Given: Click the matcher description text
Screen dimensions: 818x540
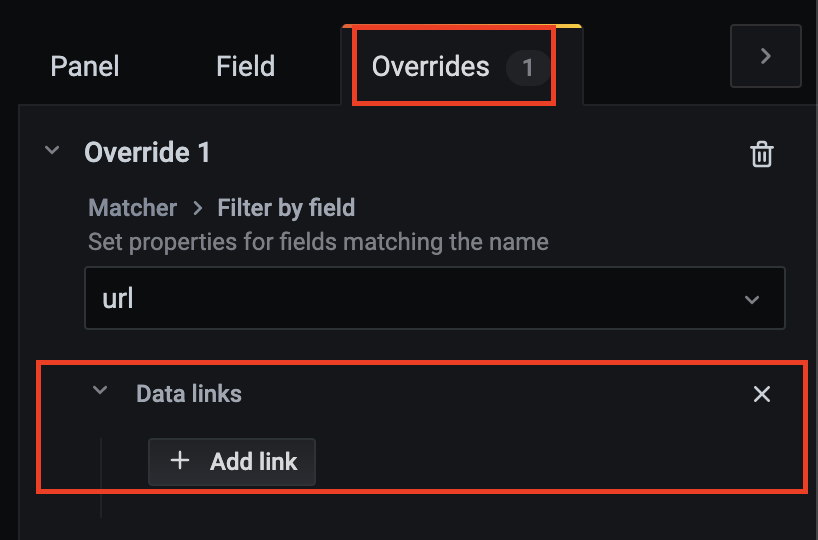Looking at the screenshot, I should 318,241.
